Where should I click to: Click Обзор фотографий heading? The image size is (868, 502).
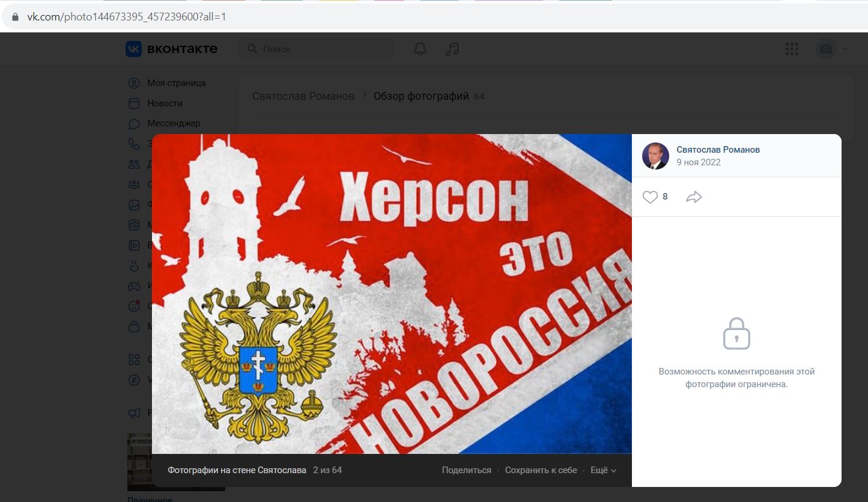tap(421, 96)
